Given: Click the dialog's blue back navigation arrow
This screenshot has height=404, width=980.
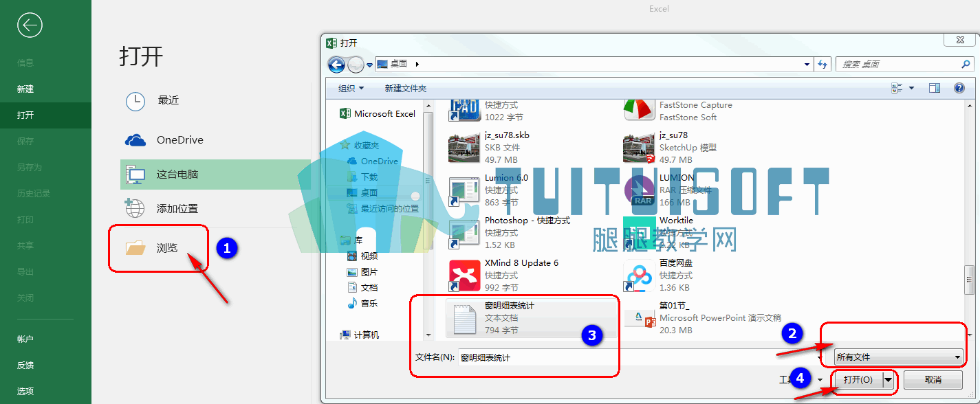Looking at the screenshot, I should 336,65.
